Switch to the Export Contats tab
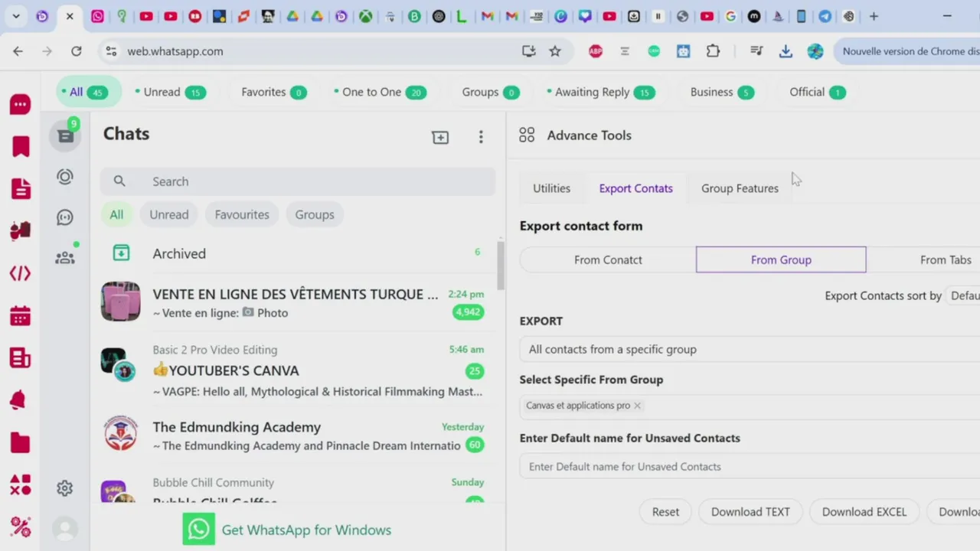The height and width of the screenshot is (551, 980). (636, 188)
